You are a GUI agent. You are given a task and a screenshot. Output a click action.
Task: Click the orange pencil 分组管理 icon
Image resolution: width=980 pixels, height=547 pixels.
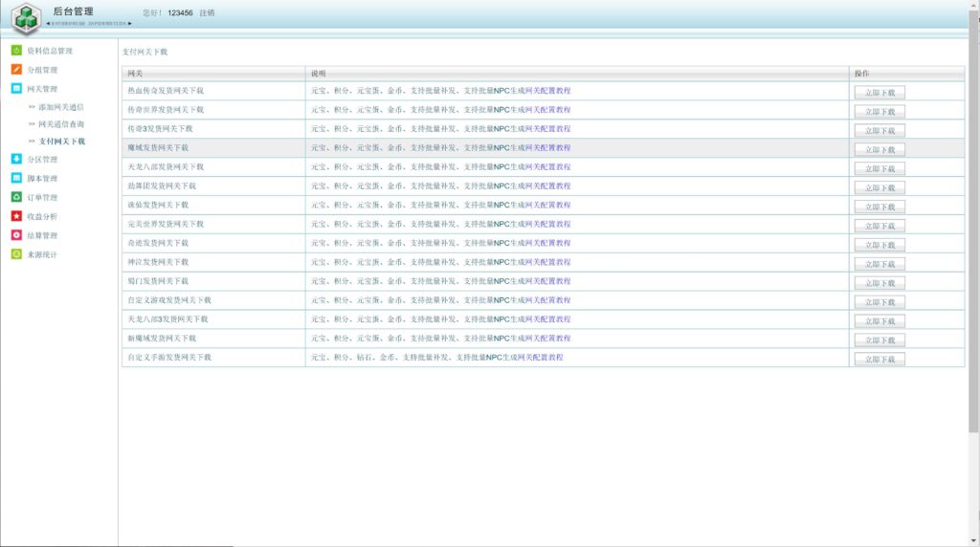point(16,70)
